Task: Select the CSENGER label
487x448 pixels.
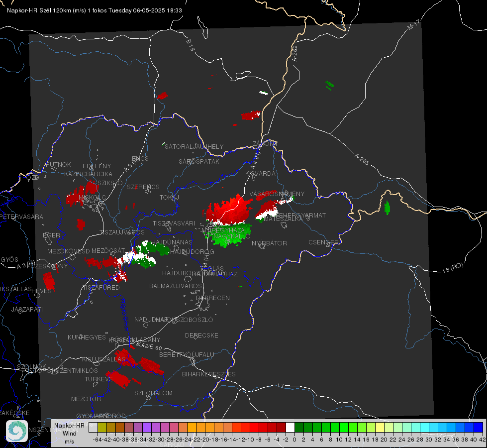Action: point(323,242)
